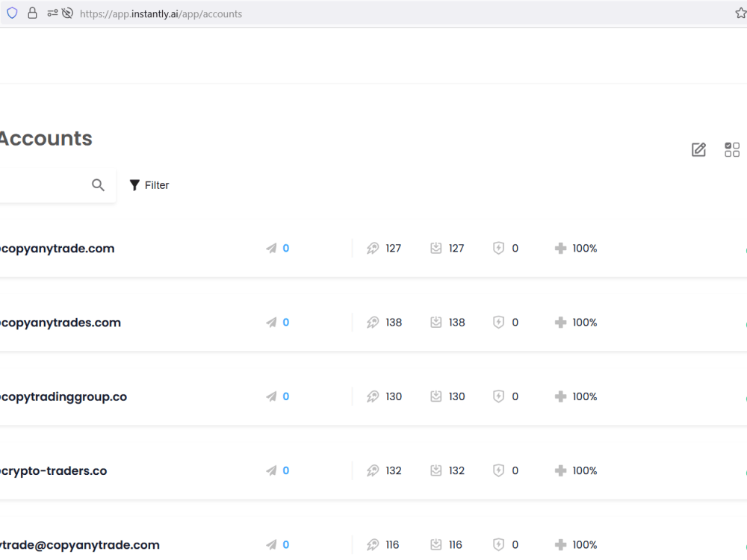This screenshot has width=747, height=560.
Task: Expand the crypto-traders.co account row
Action: pyautogui.click(x=54, y=470)
